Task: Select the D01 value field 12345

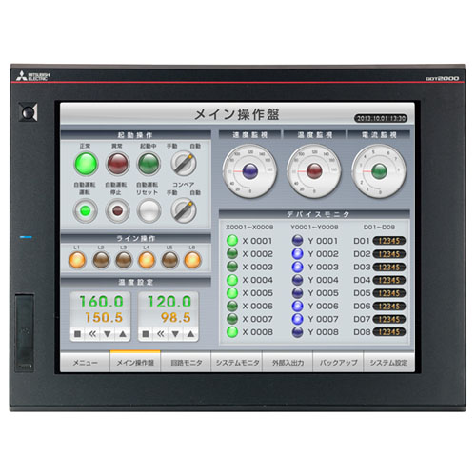Action: click(x=389, y=241)
